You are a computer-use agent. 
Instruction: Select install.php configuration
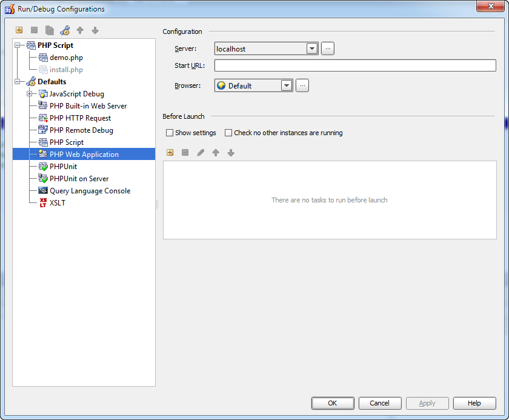coord(66,70)
